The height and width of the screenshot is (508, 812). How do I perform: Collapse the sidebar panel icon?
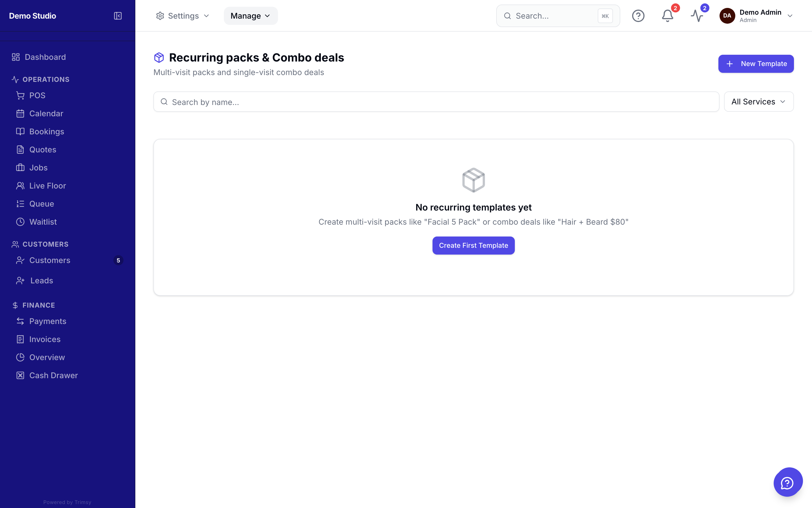coord(118,16)
